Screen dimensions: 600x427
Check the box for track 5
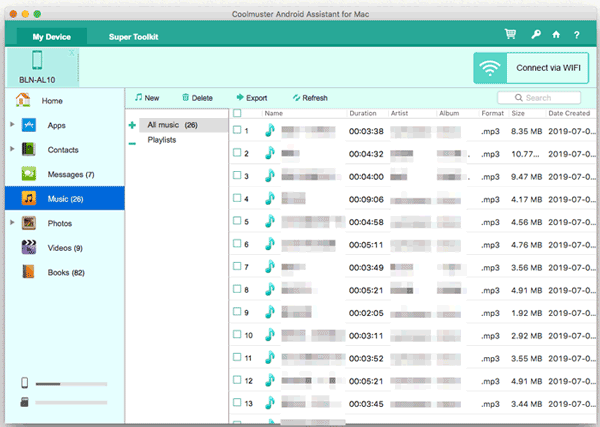click(x=237, y=221)
